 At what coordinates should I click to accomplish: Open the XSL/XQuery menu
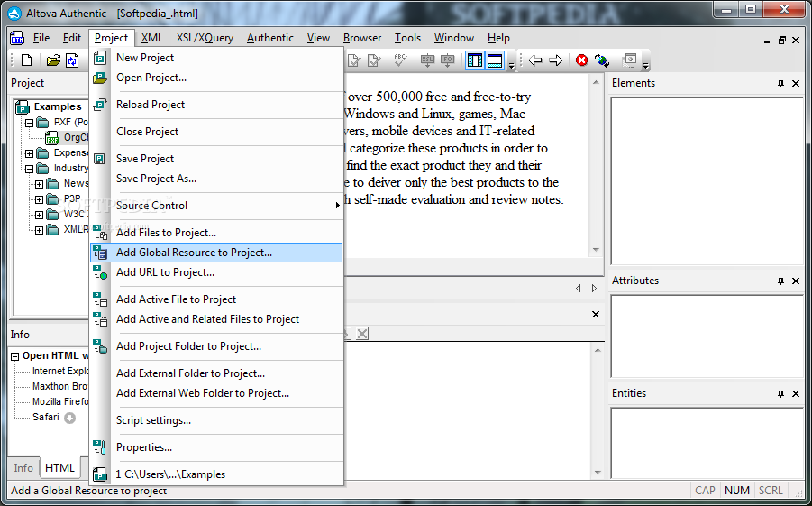click(205, 38)
